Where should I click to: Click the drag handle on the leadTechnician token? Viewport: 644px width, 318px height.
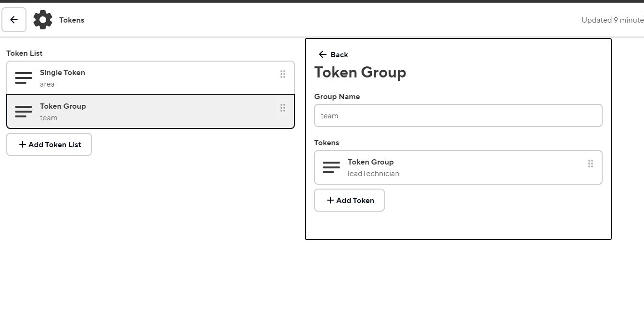coord(591,164)
